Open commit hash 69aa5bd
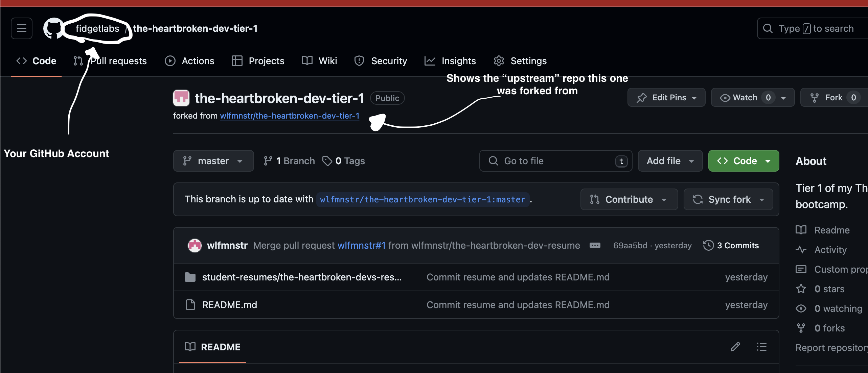This screenshot has width=868, height=373. 630,245
